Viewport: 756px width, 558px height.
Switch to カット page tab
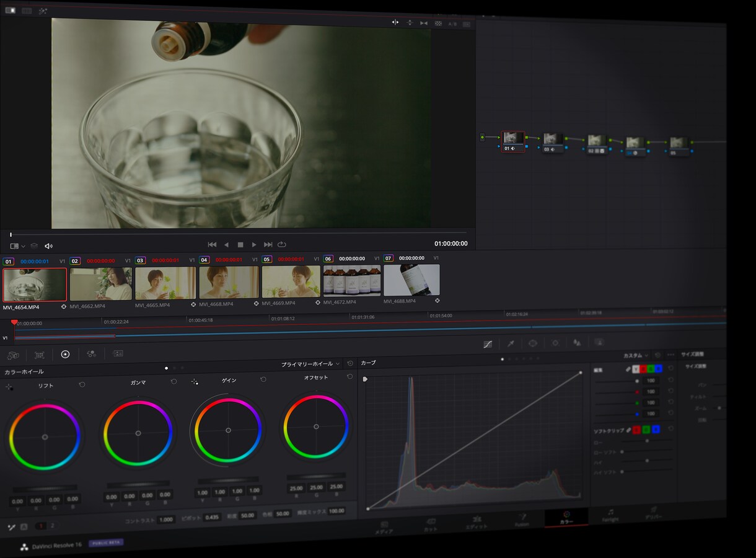tap(431, 524)
